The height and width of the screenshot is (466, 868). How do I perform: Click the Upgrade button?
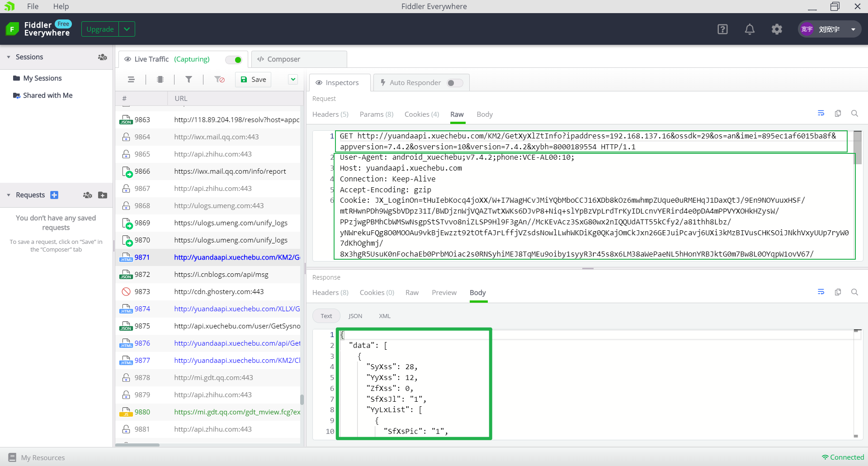tap(100, 29)
